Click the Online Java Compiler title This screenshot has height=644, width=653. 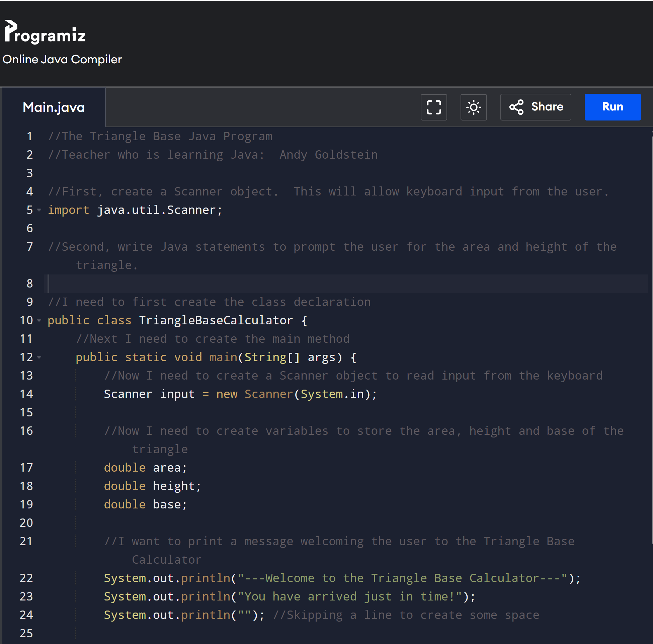(x=62, y=60)
